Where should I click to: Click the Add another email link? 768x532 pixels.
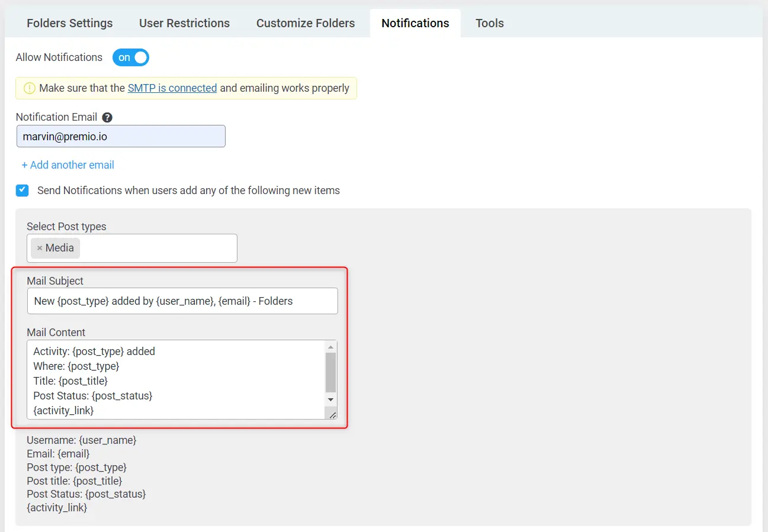(68, 165)
